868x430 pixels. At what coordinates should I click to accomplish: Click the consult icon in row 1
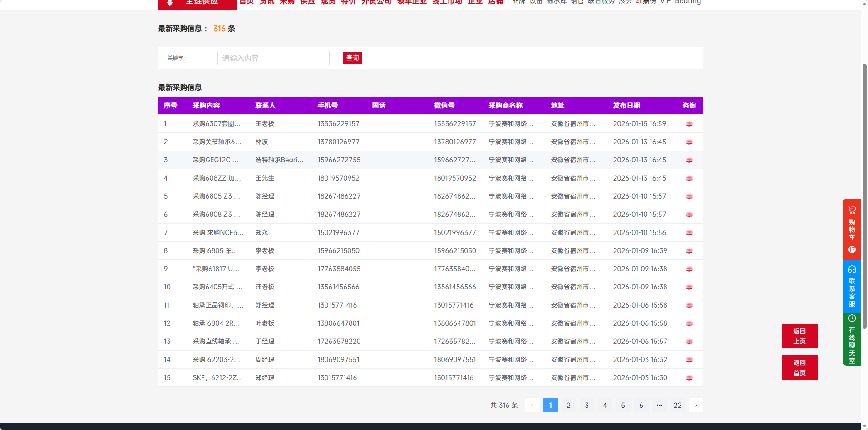pyautogui.click(x=689, y=124)
